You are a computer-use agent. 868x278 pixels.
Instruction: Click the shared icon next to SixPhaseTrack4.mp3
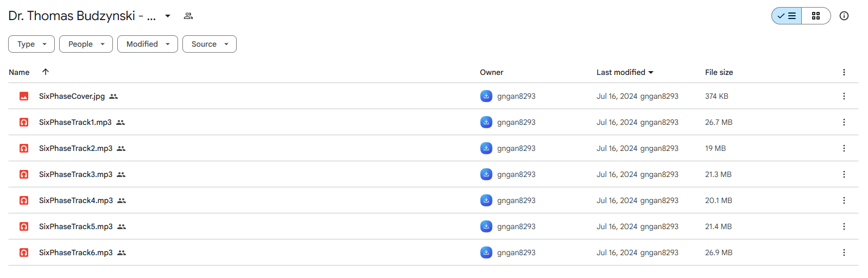122,200
